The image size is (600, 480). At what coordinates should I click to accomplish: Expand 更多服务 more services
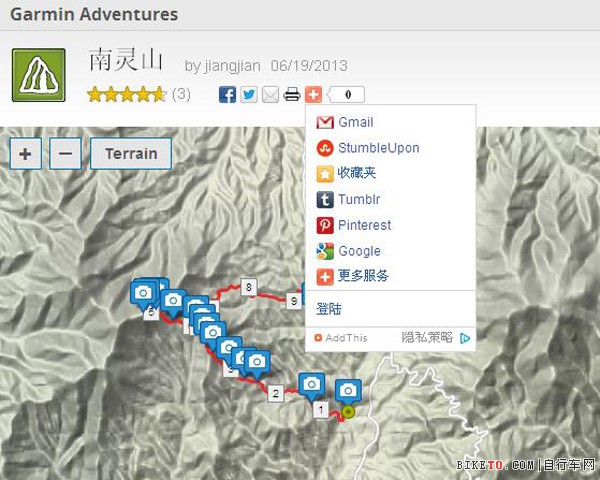click(x=362, y=276)
